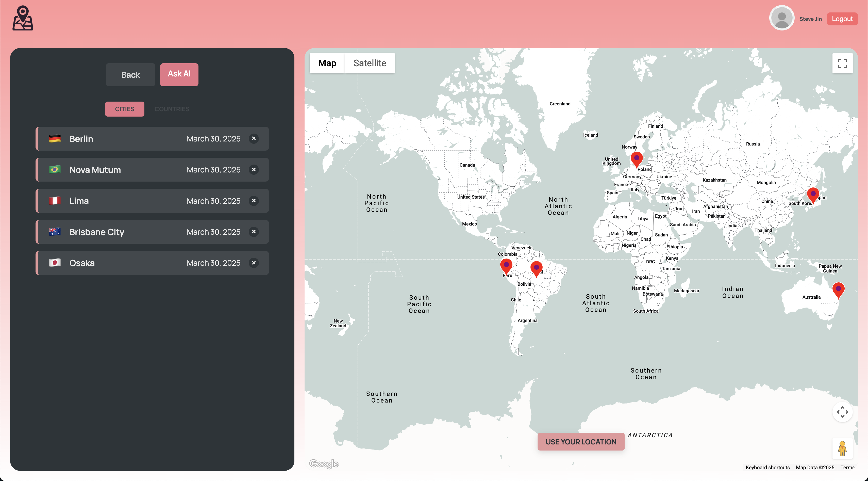
Task: Remove Berlin from the cities list
Action: coord(254,139)
